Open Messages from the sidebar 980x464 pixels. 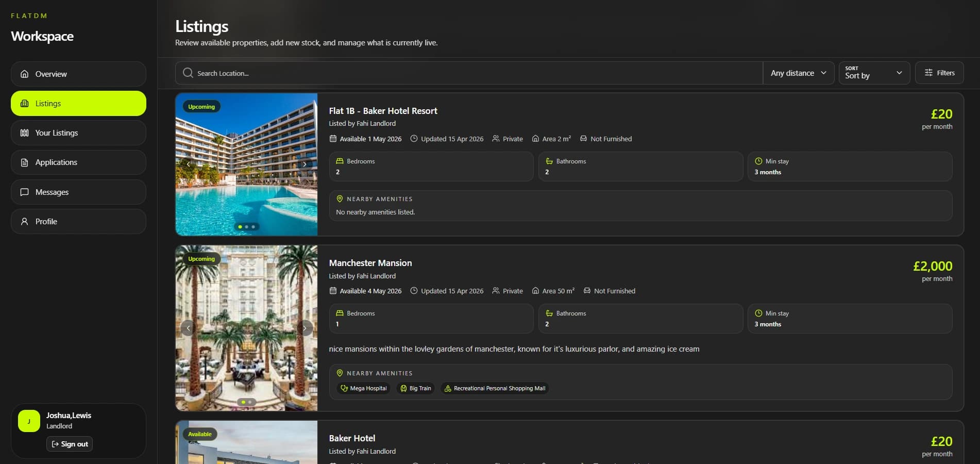coord(78,192)
